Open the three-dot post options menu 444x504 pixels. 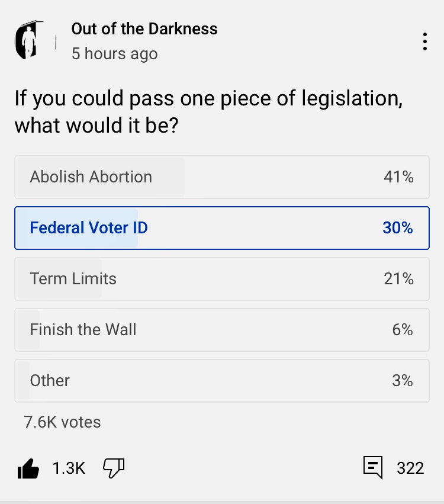[424, 41]
